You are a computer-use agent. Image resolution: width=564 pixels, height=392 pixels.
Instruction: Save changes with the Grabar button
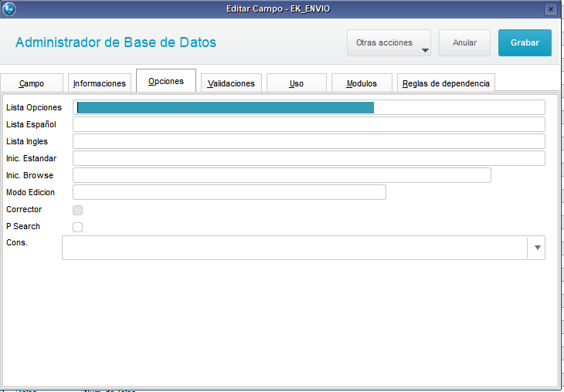click(525, 42)
